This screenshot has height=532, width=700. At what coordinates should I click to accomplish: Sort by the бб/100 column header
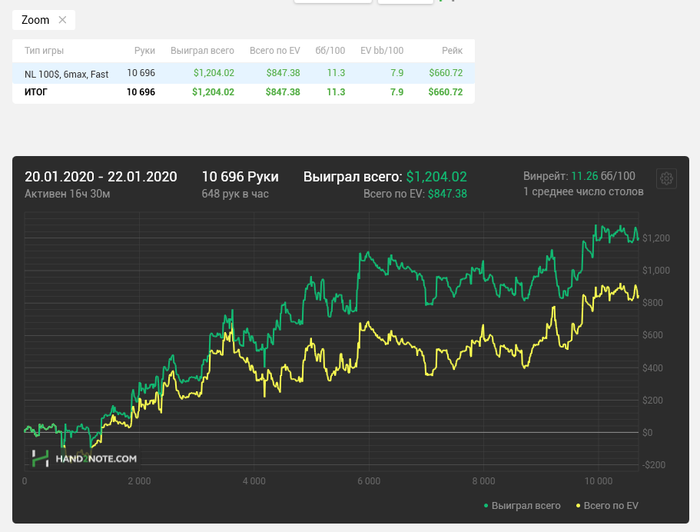point(330,51)
